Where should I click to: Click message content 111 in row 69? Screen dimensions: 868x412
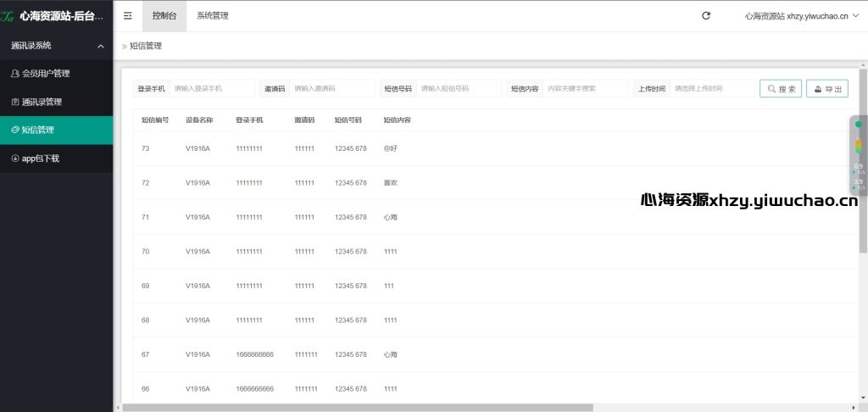(388, 286)
